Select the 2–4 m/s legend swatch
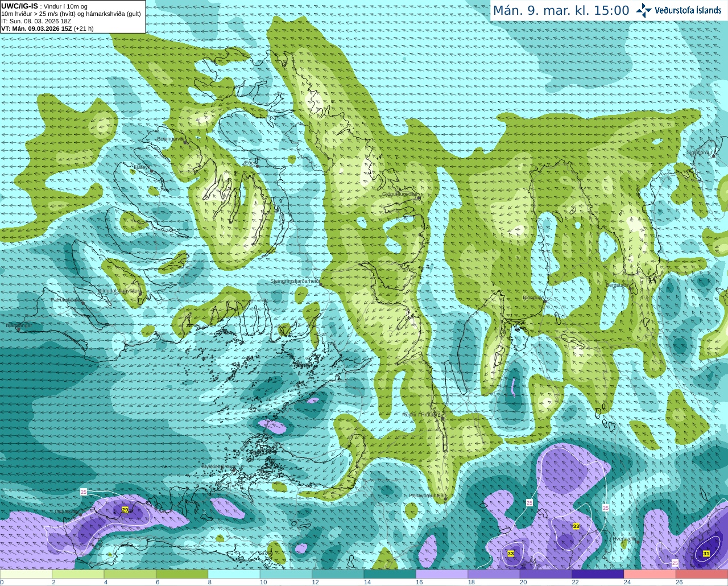The image size is (728, 586). 78,574
